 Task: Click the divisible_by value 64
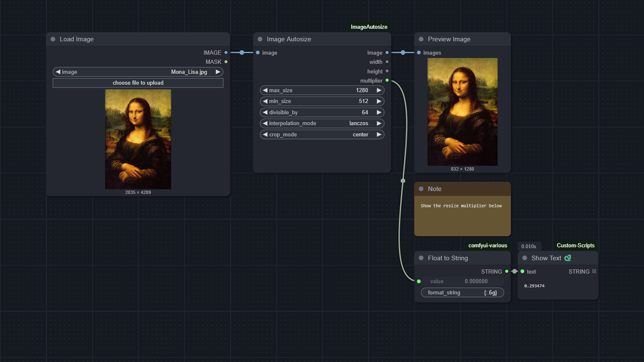click(365, 113)
